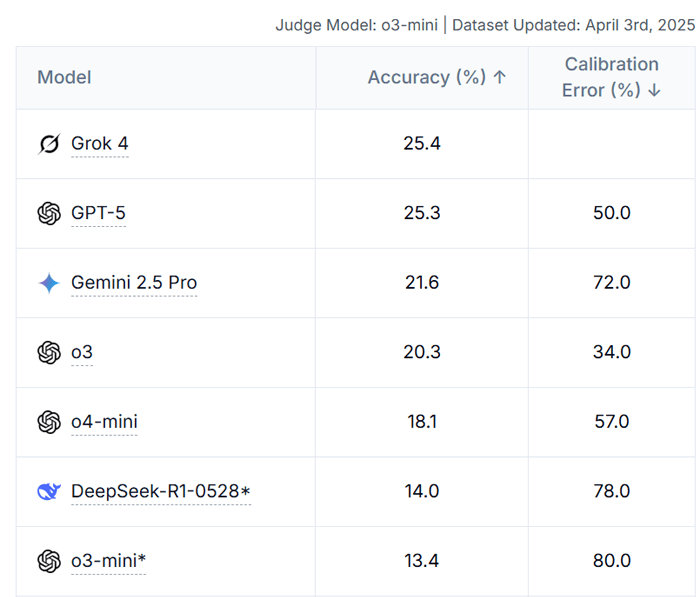Open the Gemini 2.5 Pro link
The width and height of the screenshot is (700, 597).
134,283
